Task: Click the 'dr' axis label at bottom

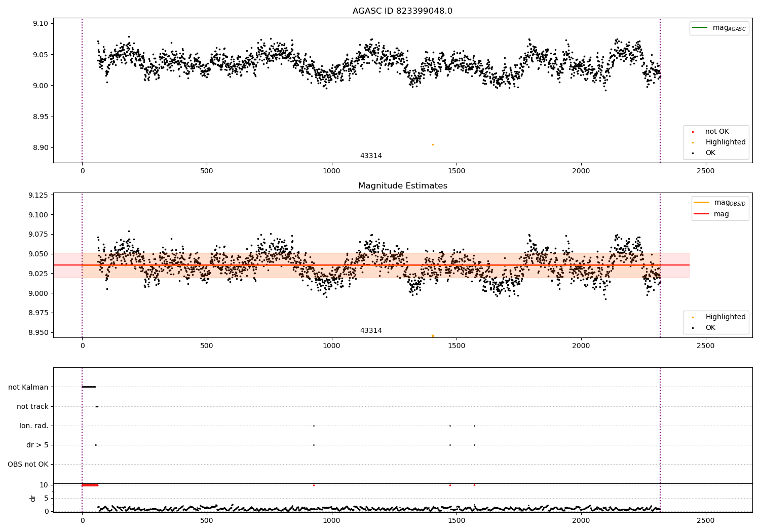Action: coord(33,498)
